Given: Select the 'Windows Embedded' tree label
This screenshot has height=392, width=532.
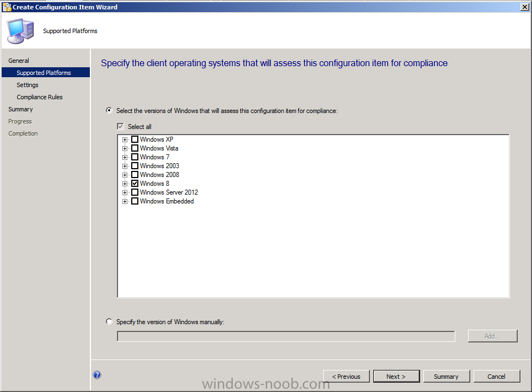Looking at the screenshot, I should tap(167, 201).
